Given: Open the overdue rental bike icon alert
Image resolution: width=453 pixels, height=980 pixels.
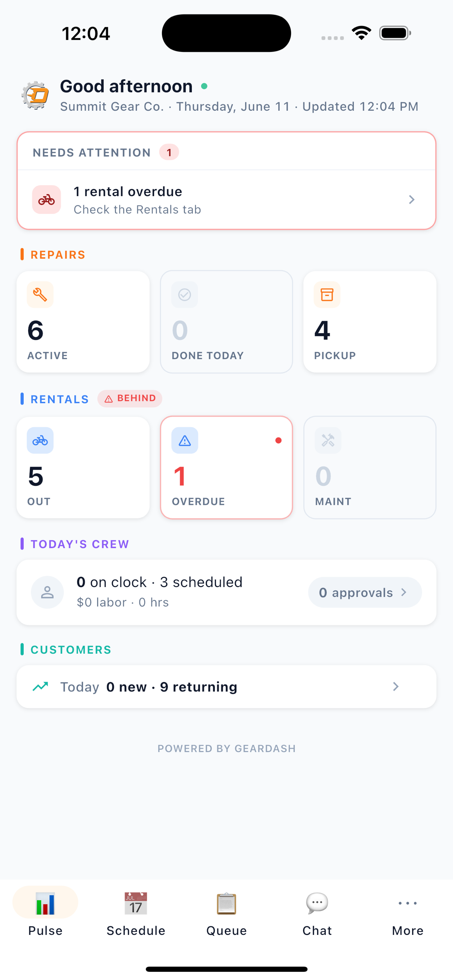Looking at the screenshot, I should coord(47,199).
